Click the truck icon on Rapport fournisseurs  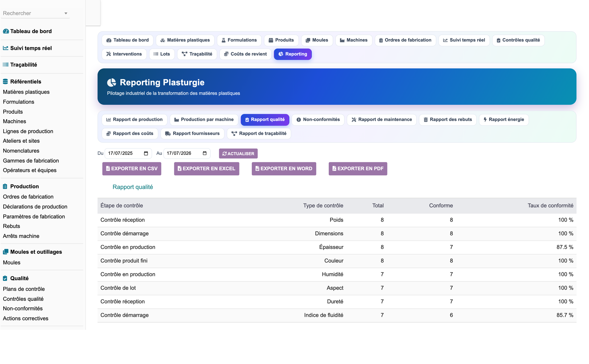pos(168,134)
